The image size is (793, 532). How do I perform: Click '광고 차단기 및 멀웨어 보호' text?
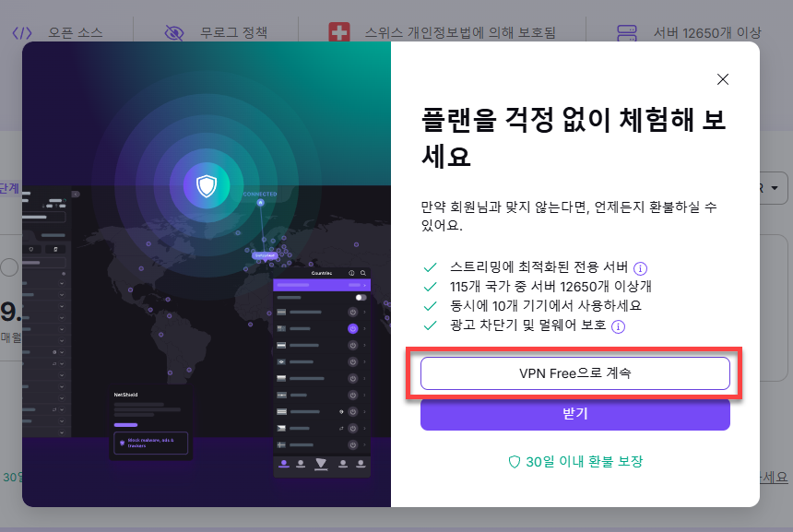[528, 325]
